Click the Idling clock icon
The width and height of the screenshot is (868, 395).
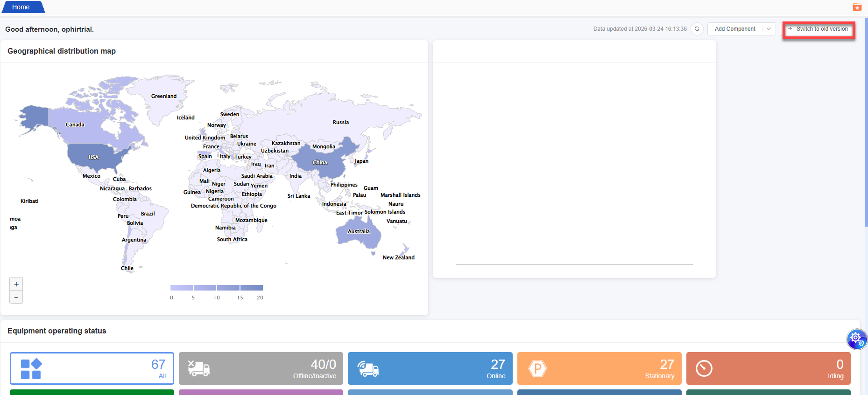point(704,368)
